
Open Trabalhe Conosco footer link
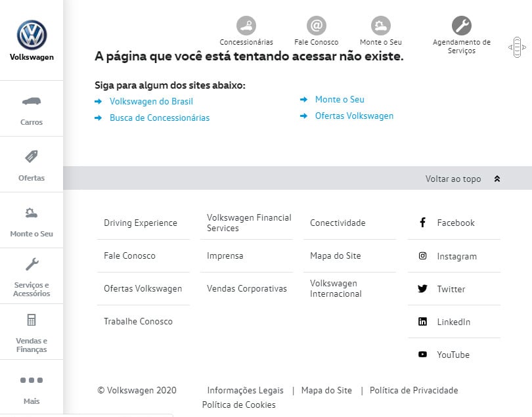(x=138, y=321)
